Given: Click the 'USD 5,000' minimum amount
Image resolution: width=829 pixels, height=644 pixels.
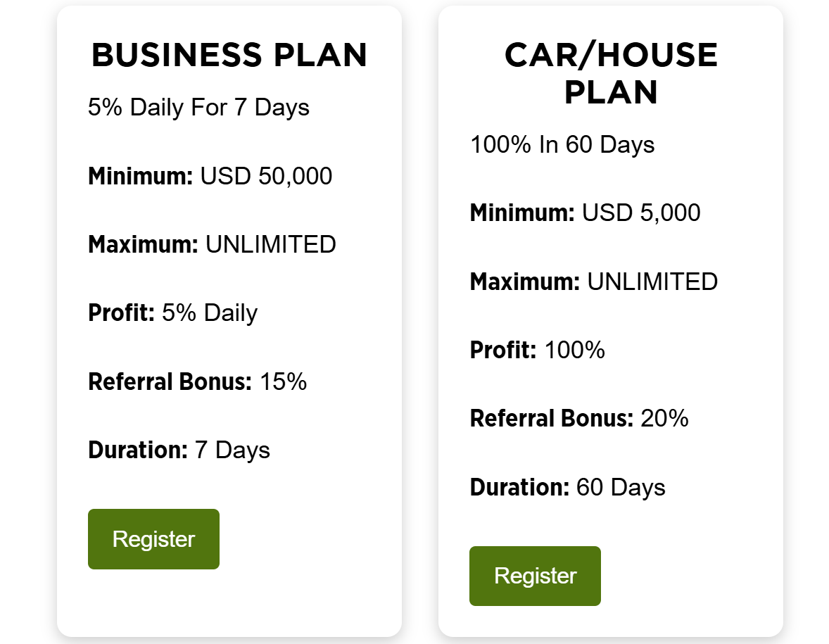Looking at the screenshot, I should (641, 213).
